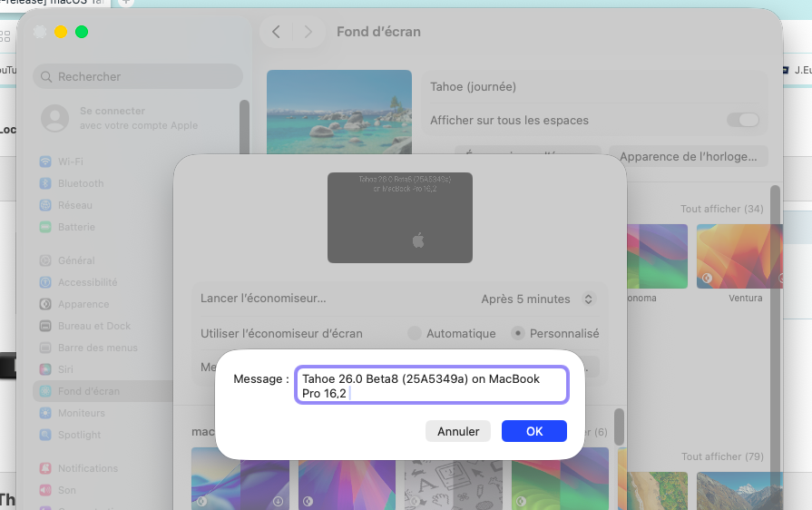The image size is (812, 510).
Task: Open Accessibilité settings pane
Action: pyautogui.click(x=79, y=282)
